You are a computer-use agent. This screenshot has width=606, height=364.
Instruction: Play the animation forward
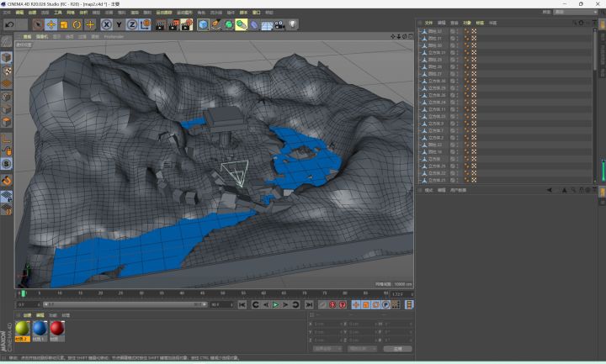click(x=275, y=304)
